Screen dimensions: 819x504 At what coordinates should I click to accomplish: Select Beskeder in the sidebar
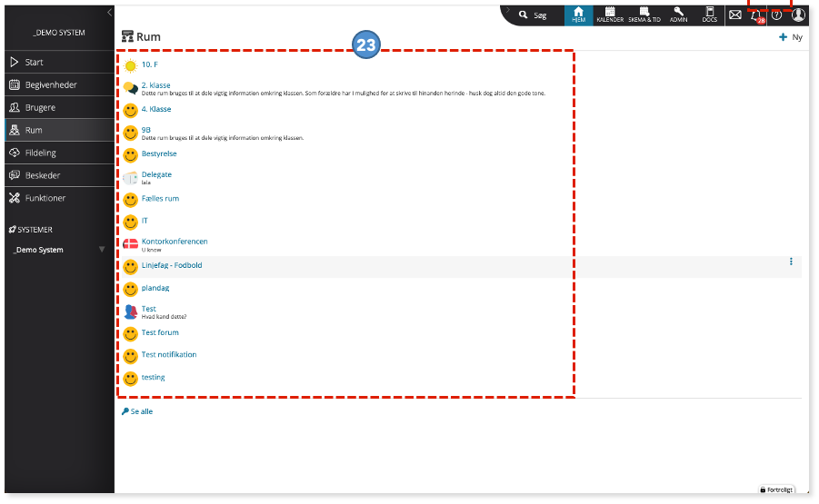pos(60,175)
